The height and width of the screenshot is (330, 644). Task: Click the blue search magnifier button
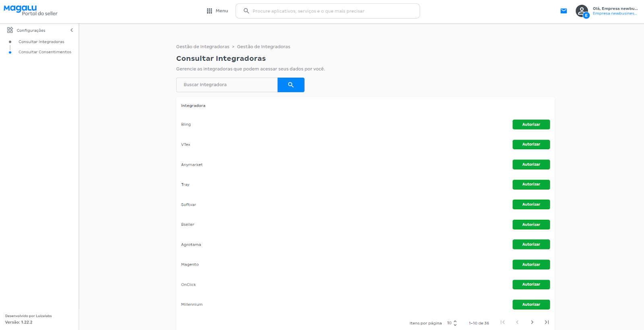coord(291,85)
